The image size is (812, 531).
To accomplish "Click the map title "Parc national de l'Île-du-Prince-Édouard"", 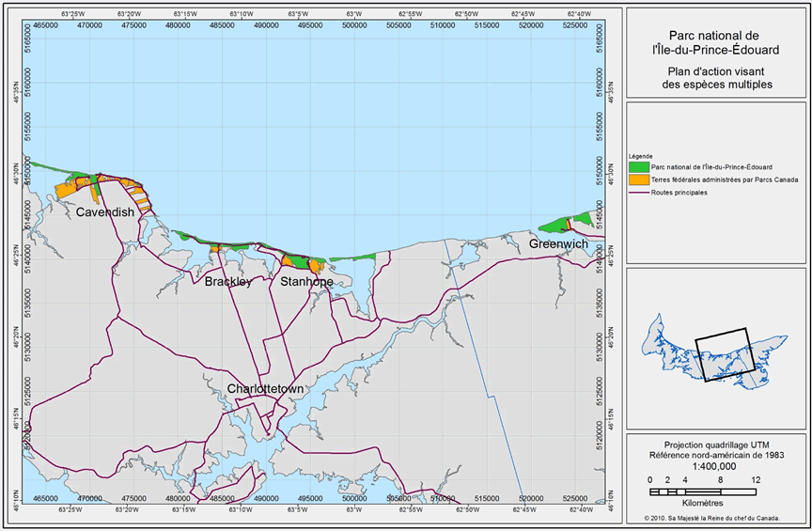I will (x=718, y=42).
